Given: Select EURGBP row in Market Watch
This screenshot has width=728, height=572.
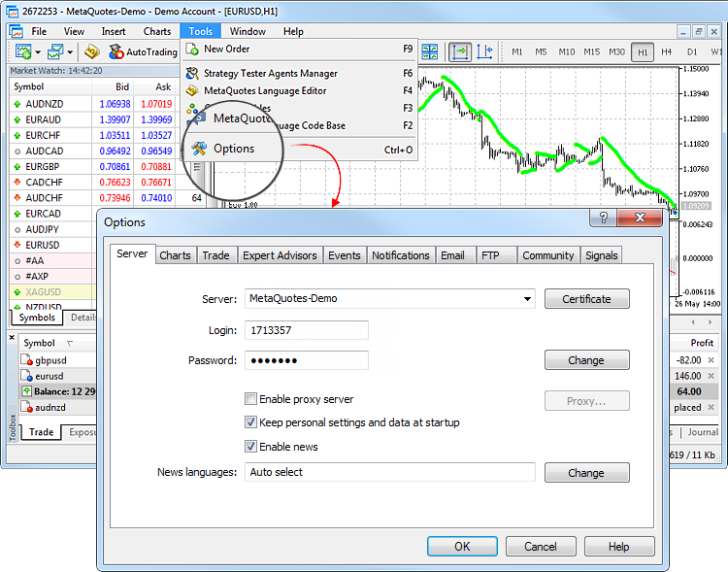Looking at the screenshot, I should 93,166.
